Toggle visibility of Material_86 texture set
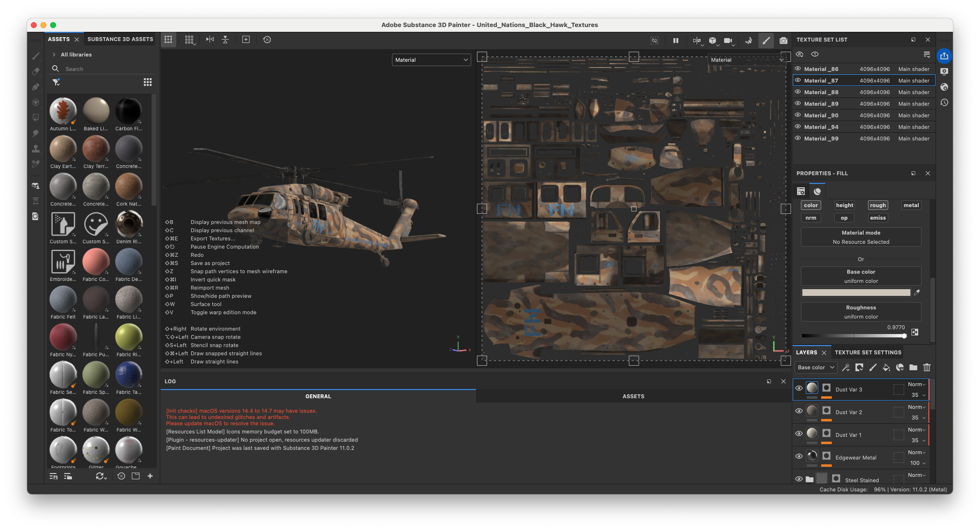 pos(798,69)
